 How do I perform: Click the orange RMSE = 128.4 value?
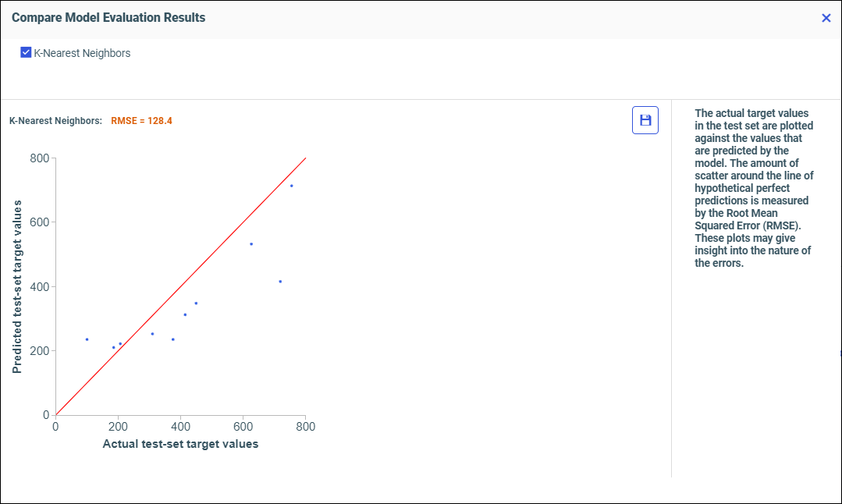(x=141, y=121)
